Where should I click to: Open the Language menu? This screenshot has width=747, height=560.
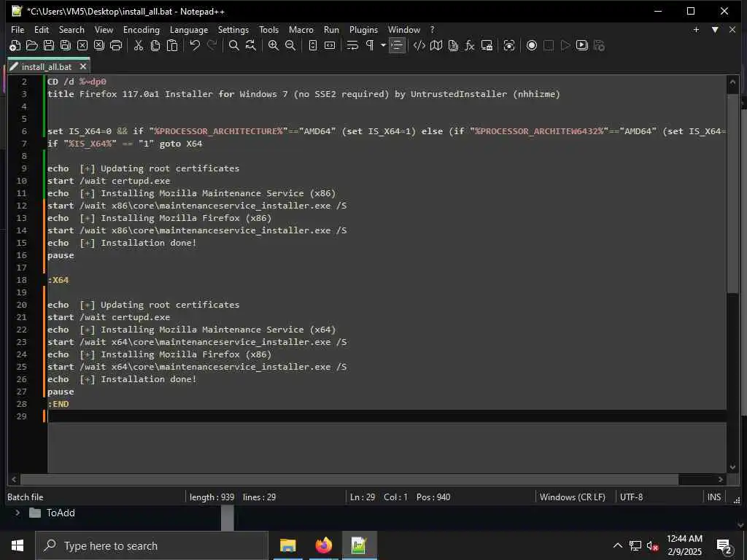(x=189, y=29)
